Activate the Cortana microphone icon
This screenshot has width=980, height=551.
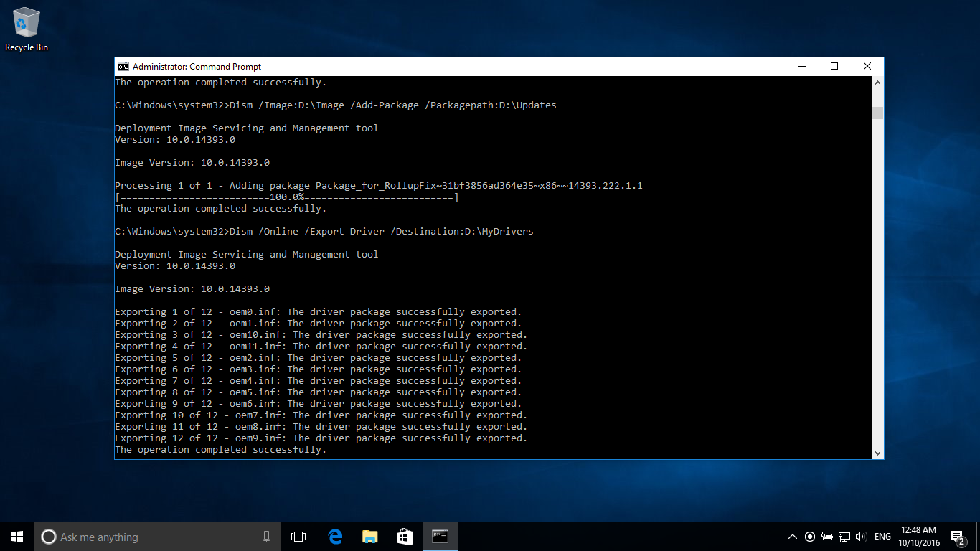267,537
